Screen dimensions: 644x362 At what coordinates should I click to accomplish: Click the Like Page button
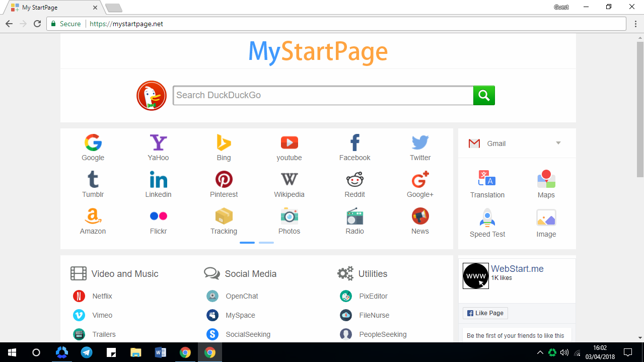484,313
